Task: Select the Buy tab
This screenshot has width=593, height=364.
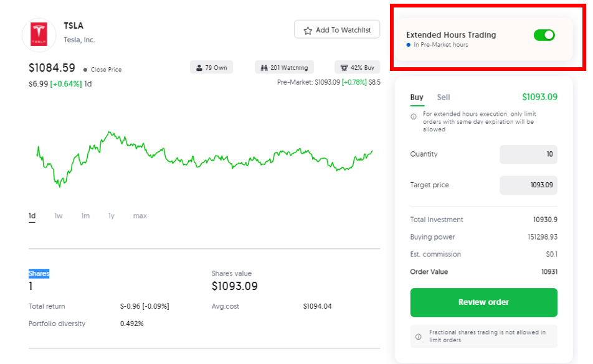Action: (x=417, y=98)
